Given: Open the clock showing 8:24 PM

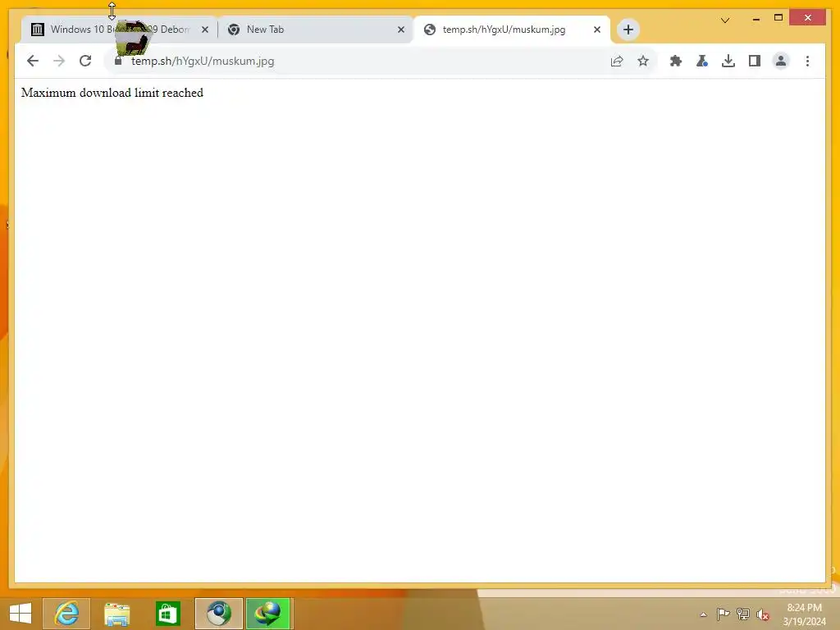Looking at the screenshot, I should point(804,614).
